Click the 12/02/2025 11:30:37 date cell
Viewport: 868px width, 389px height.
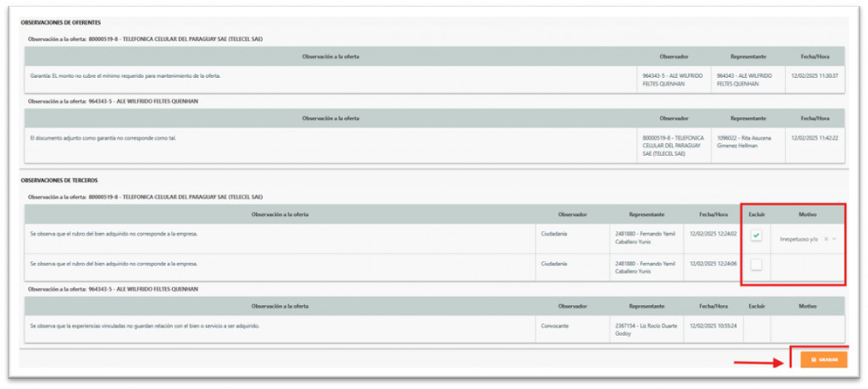pos(814,75)
